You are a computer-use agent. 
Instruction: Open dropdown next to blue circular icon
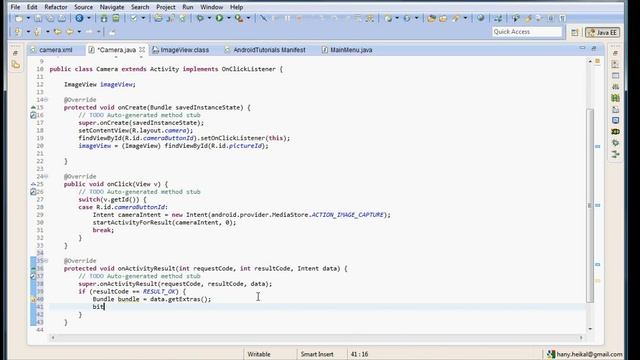(x=89, y=18)
